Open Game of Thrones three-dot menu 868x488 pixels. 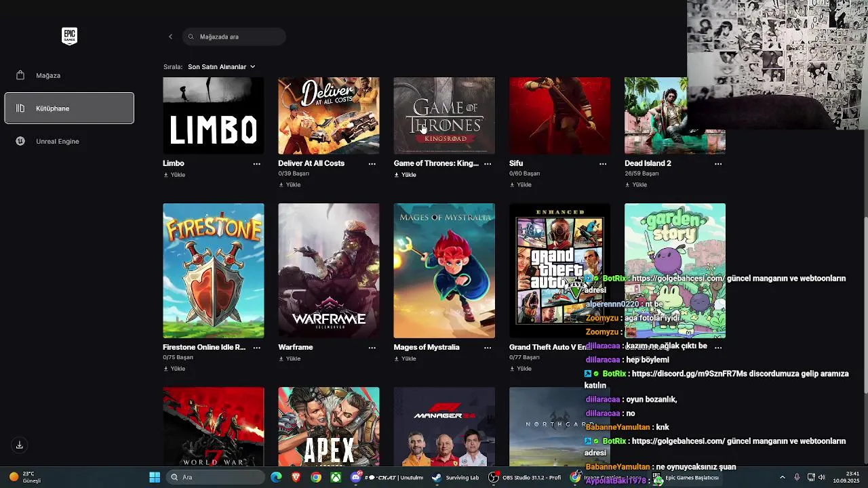coord(488,164)
